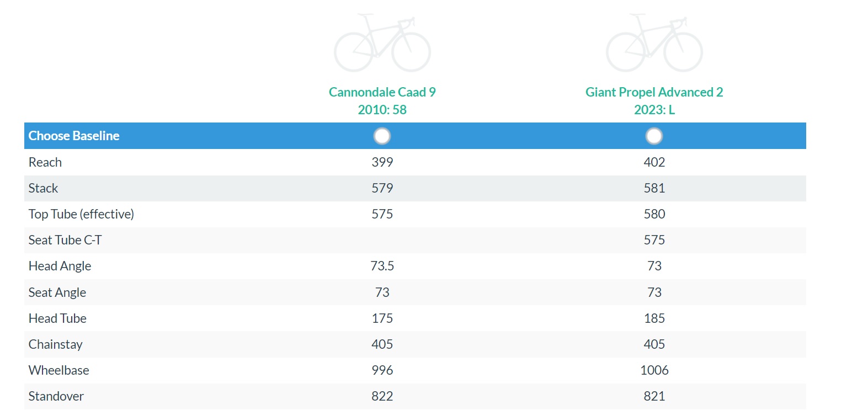Screen dimensions: 868x410
Task: Click the Head Tube row label
Action: [x=57, y=318]
